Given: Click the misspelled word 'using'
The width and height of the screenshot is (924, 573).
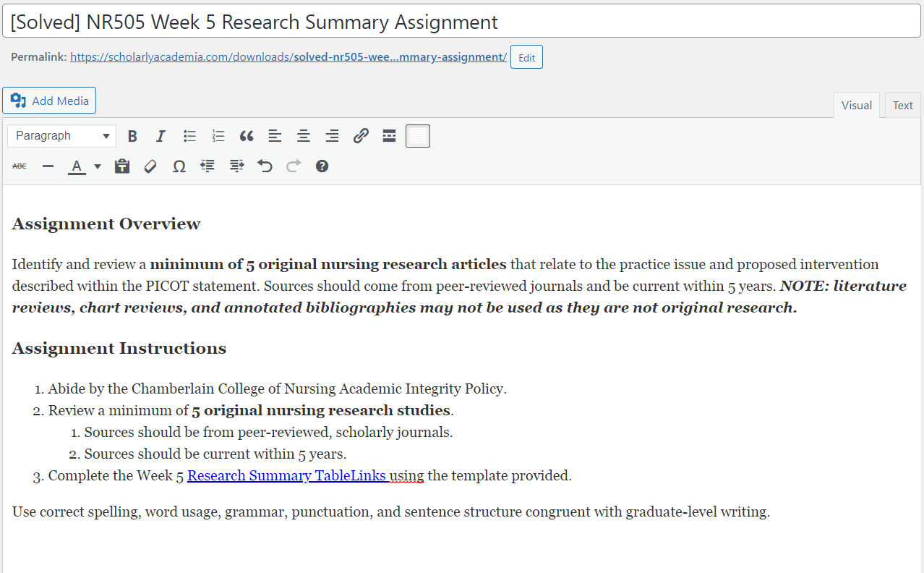Looking at the screenshot, I should (406, 476).
